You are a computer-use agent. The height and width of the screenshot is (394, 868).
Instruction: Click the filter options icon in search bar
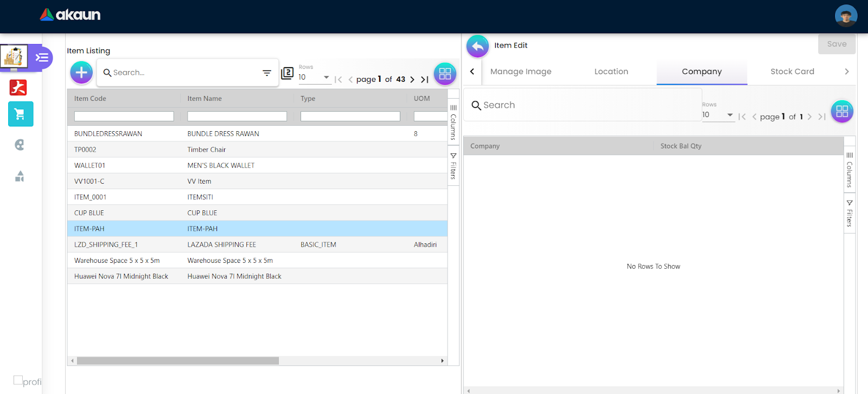point(267,73)
